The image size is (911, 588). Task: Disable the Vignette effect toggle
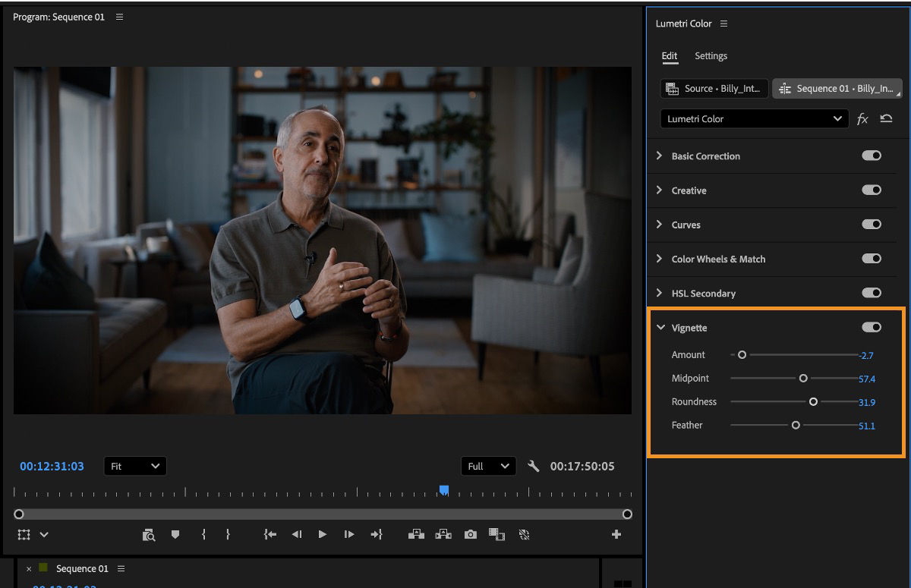[x=872, y=327]
